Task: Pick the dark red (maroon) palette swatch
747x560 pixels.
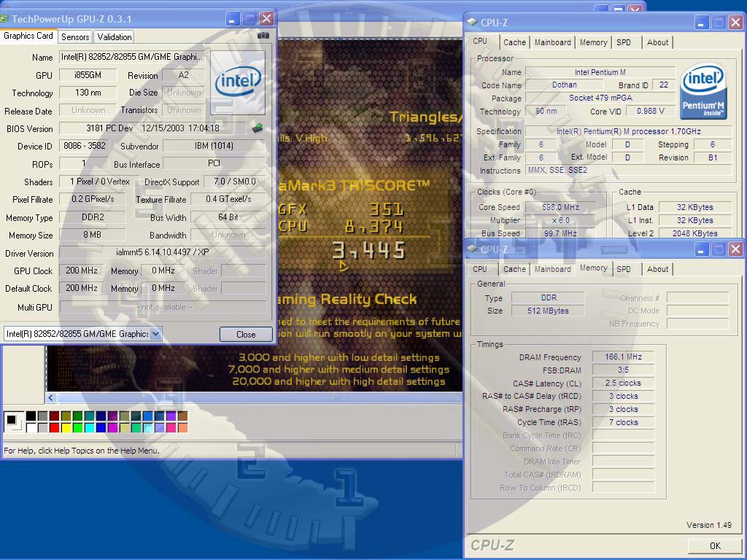Action: (x=54, y=416)
